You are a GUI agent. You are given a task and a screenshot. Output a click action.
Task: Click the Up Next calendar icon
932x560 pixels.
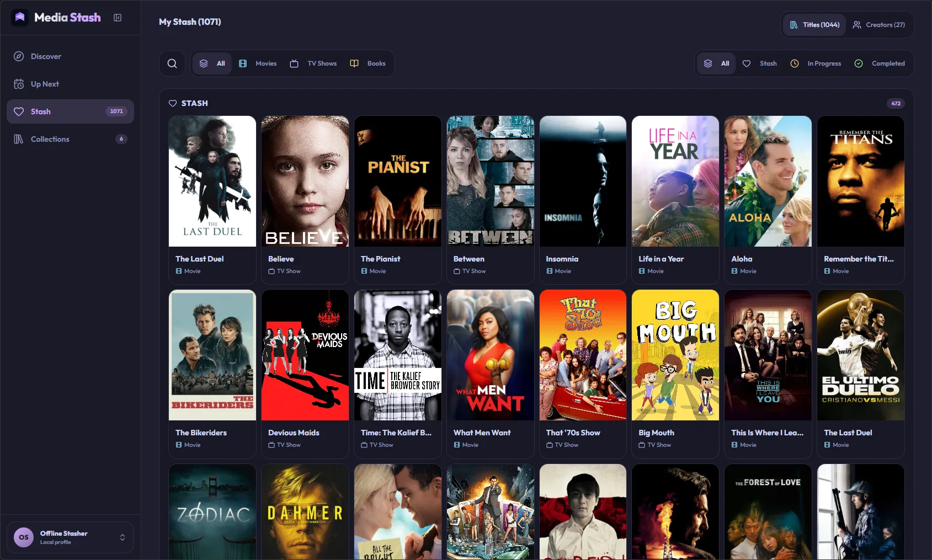(x=19, y=84)
